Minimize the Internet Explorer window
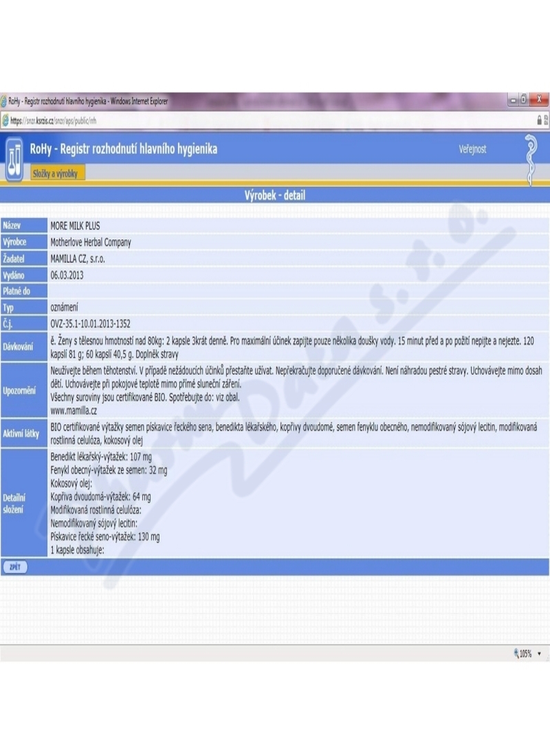The width and height of the screenshot is (550, 756). [513, 101]
